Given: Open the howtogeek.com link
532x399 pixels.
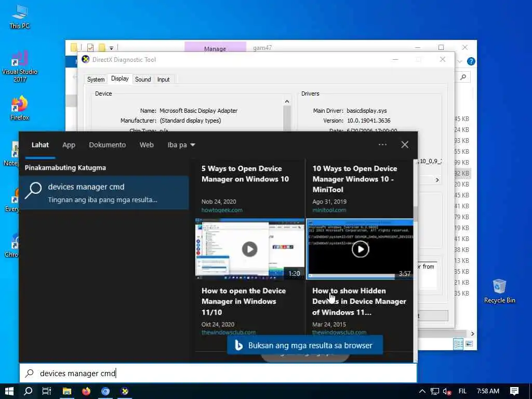Looking at the screenshot, I should [x=222, y=210].
